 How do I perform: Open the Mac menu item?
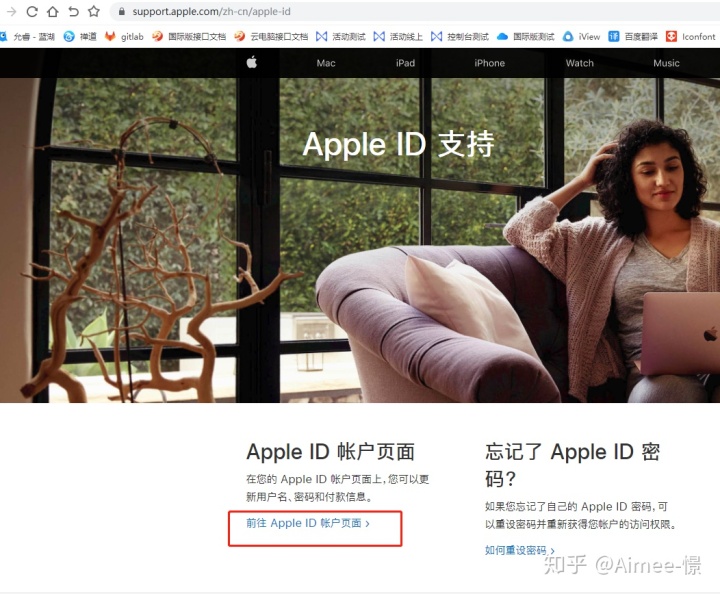click(326, 63)
